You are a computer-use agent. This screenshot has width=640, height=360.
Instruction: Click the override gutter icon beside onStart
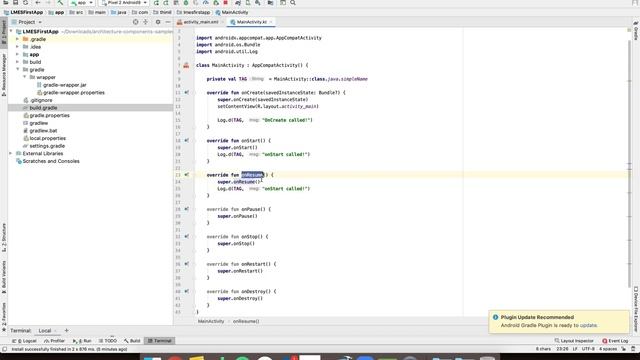(x=187, y=140)
